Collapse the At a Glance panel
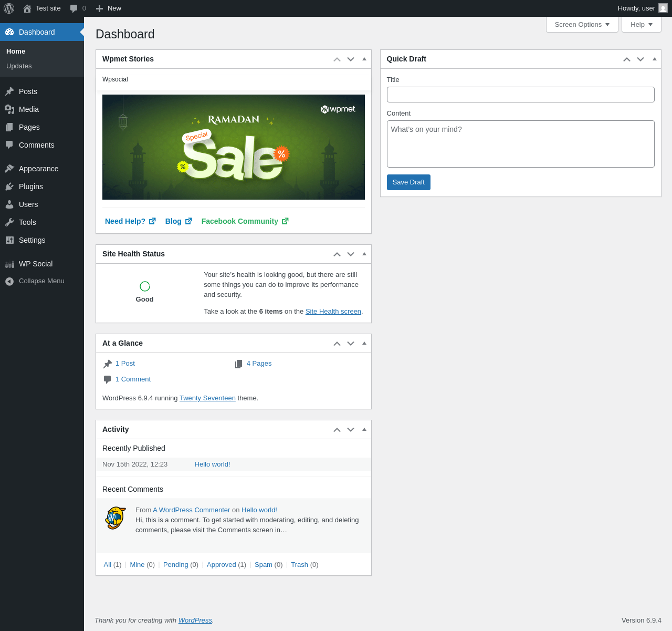This screenshot has height=631, width=672. coord(364,343)
